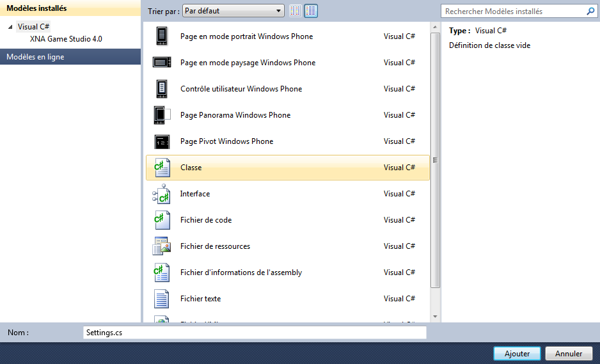
Task: Select the Pivot page template icon
Action: point(162,141)
